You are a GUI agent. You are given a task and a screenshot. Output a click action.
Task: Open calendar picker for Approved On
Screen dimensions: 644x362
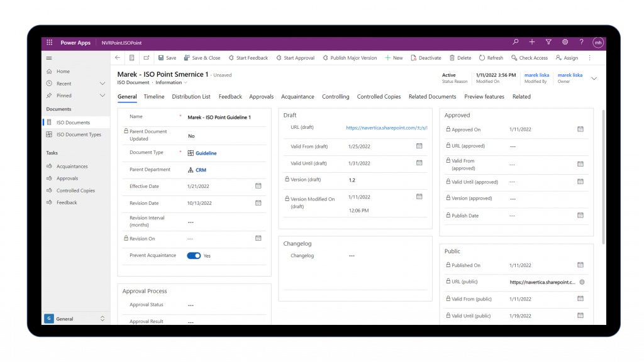pyautogui.click(x=580, y=129)
